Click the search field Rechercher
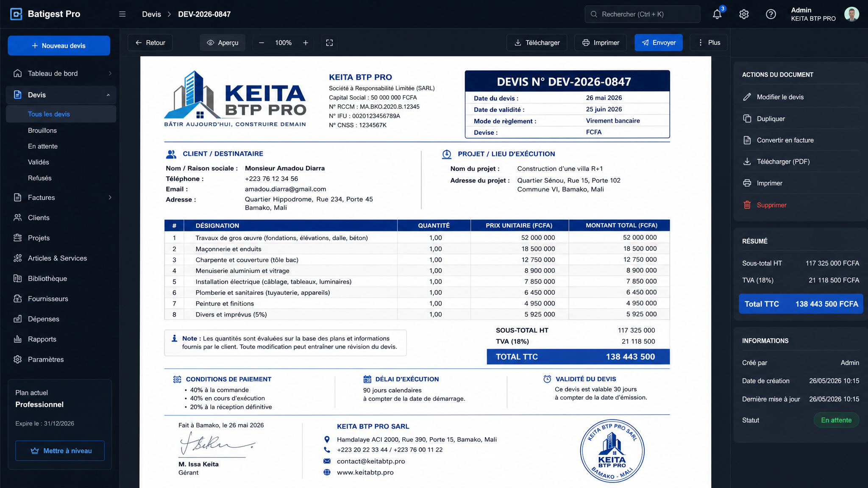This screenshot has width=868, height=488. point(643,14)
